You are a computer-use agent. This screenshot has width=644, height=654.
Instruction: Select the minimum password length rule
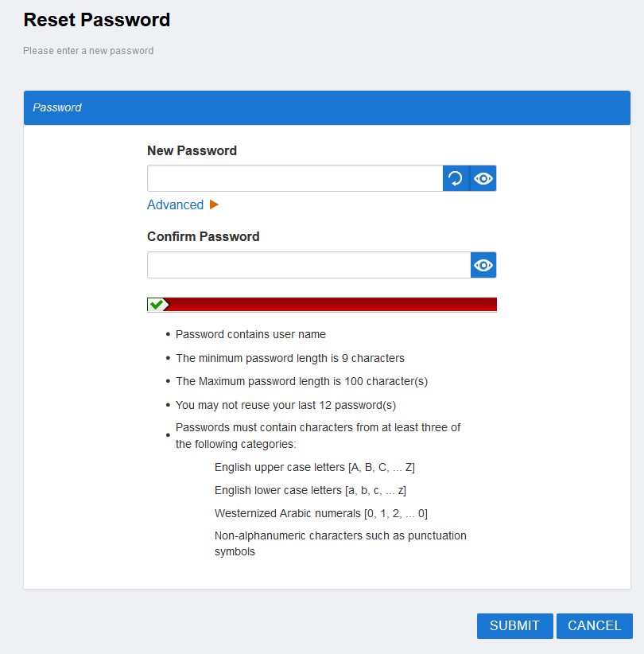(290, 358)
